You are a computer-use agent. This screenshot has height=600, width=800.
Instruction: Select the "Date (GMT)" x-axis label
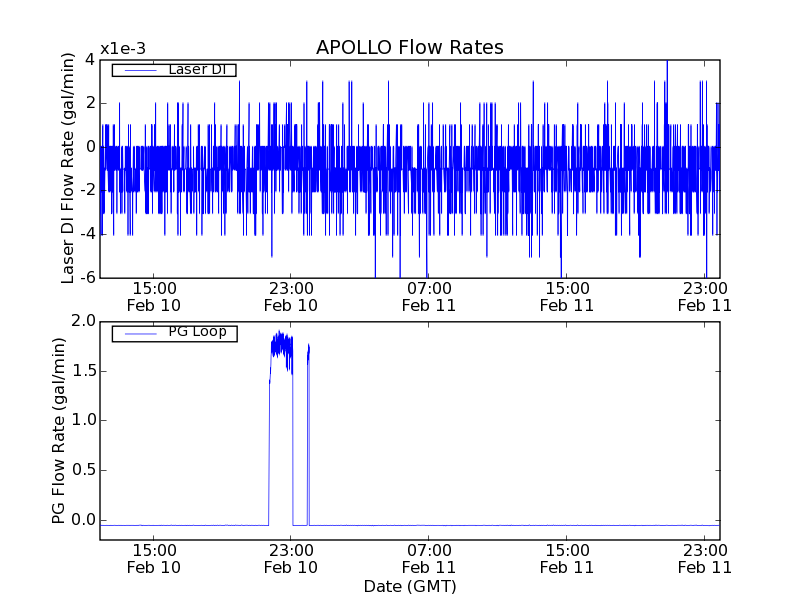(409, 585)
